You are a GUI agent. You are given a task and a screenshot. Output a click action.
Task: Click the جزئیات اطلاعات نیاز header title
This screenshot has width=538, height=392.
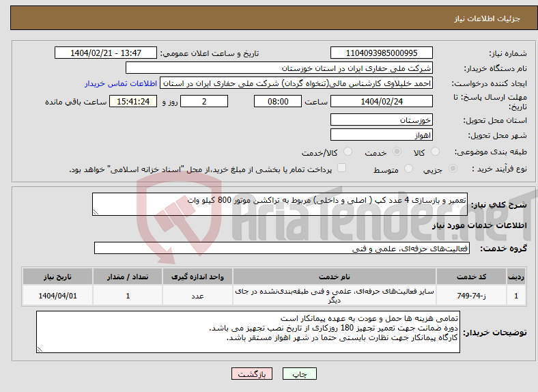point(487,18)
